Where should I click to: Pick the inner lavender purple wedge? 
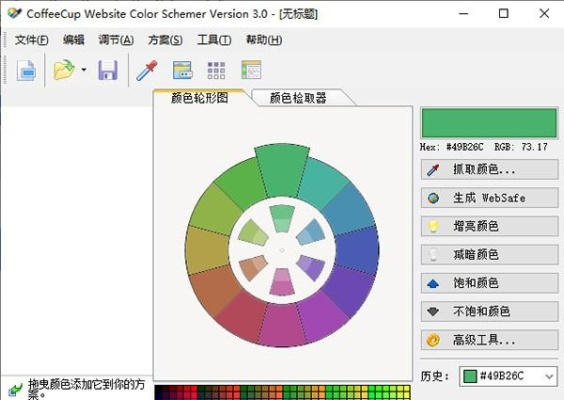pyautogui.click(x=311, y=268)
